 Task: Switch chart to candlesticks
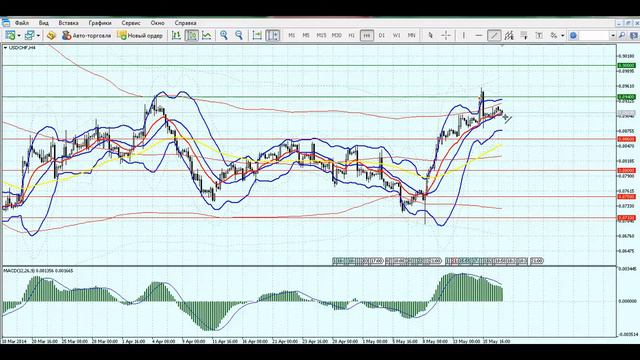coord(191,36)
